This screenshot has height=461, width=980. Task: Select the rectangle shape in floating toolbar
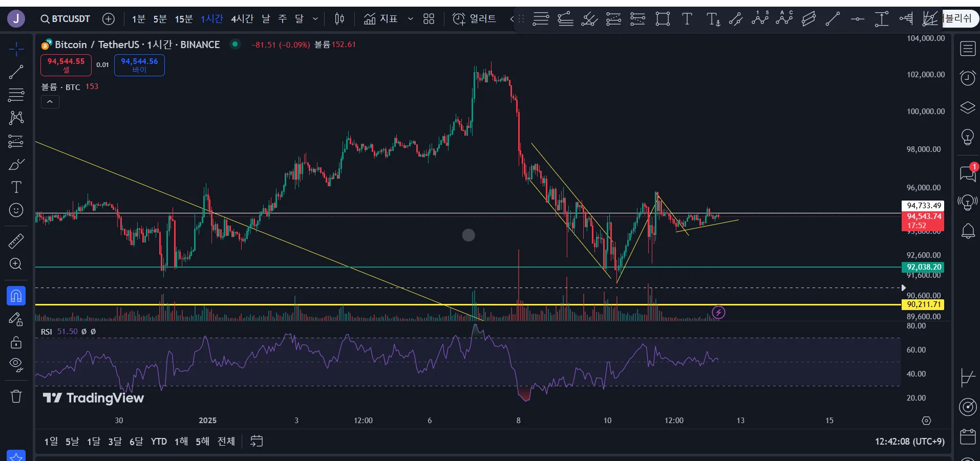tap(663, 19)
